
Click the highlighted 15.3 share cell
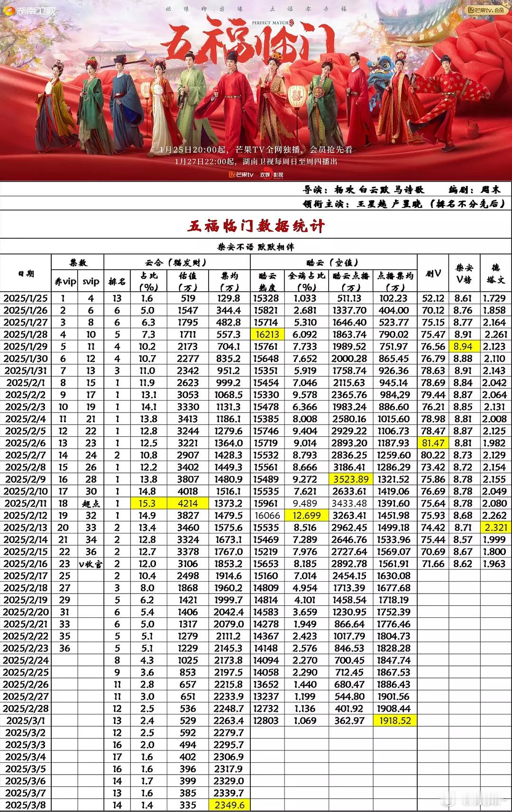click(x=147, y=503)
